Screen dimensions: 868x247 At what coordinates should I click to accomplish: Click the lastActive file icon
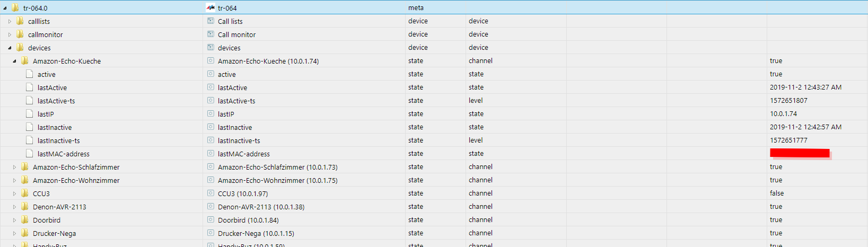(x=30, y=87)
